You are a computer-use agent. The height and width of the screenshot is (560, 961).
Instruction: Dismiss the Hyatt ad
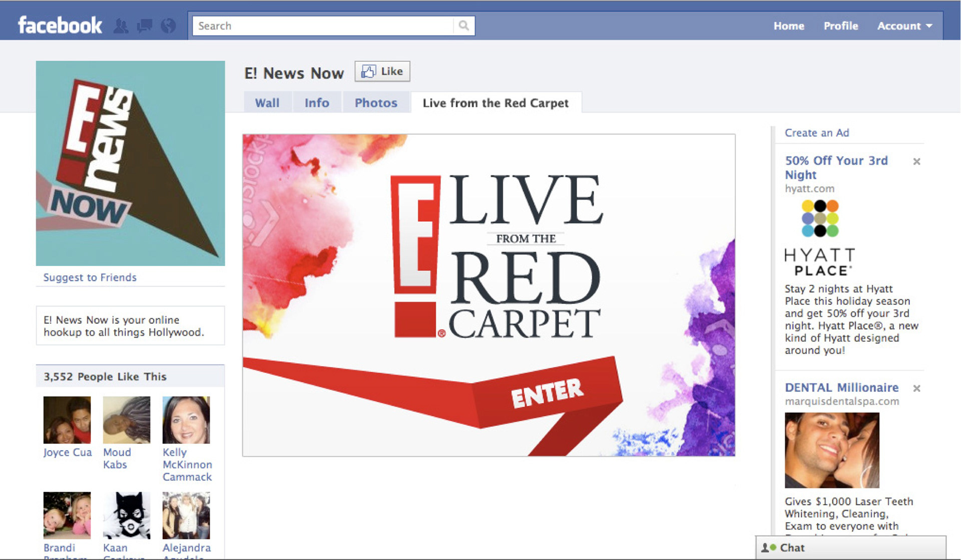coord(916,162)
